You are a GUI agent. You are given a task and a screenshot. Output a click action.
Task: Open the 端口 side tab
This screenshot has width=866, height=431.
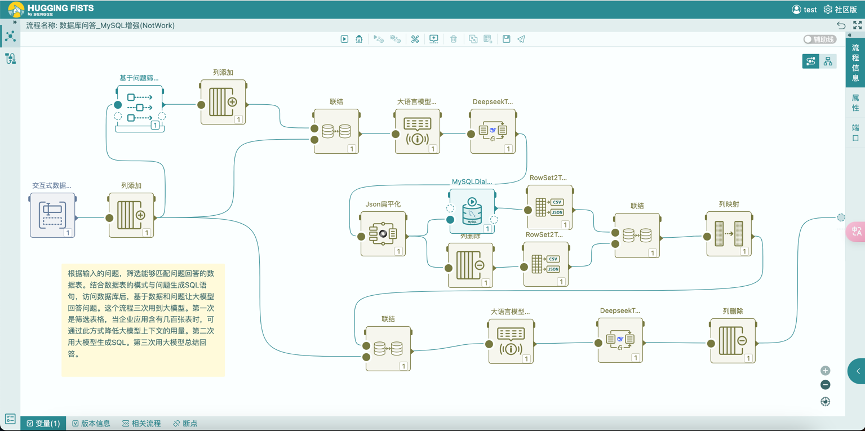point(856,132)
